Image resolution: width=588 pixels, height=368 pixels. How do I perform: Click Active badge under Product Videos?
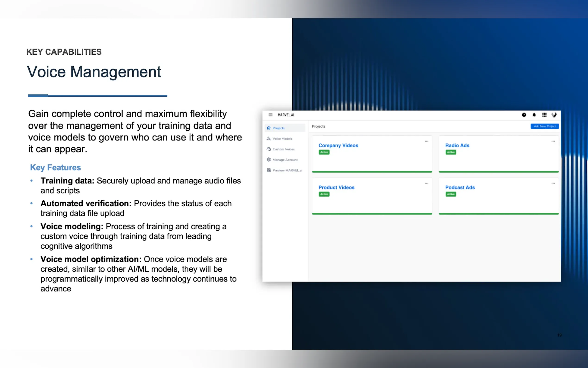(x=324, y=194)
